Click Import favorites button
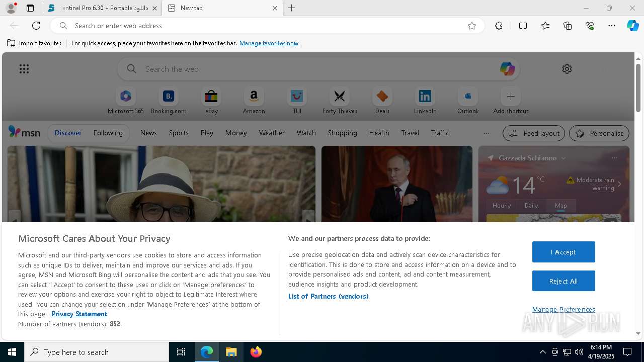Viewport: 644px width, 362px height. (x=34, y=43)
